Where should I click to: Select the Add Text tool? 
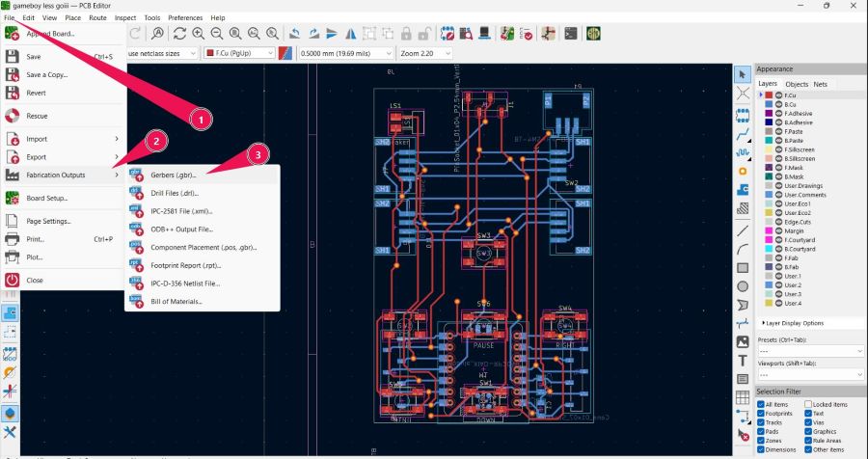tap(743, 361)
